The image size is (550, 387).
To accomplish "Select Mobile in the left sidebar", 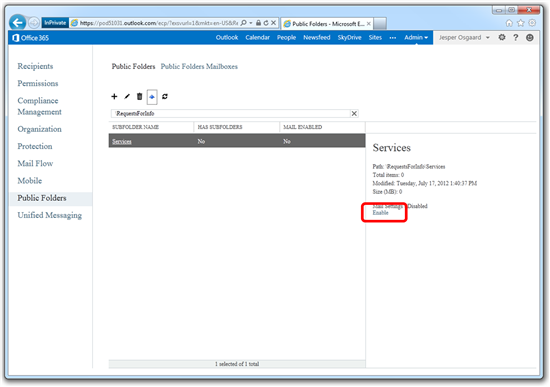I will pos(29,181).
